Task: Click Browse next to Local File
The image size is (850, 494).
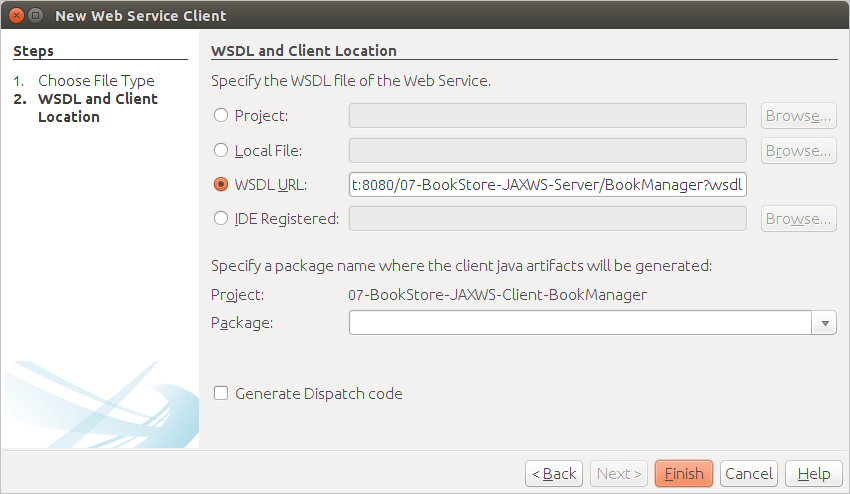Action: 799,150
